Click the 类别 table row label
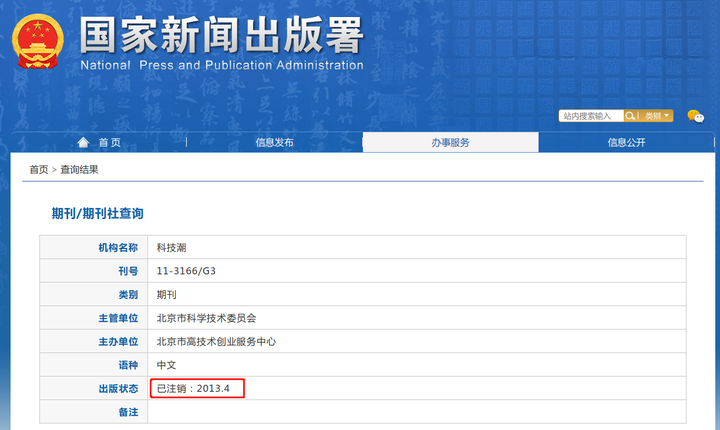 [128, 294]
